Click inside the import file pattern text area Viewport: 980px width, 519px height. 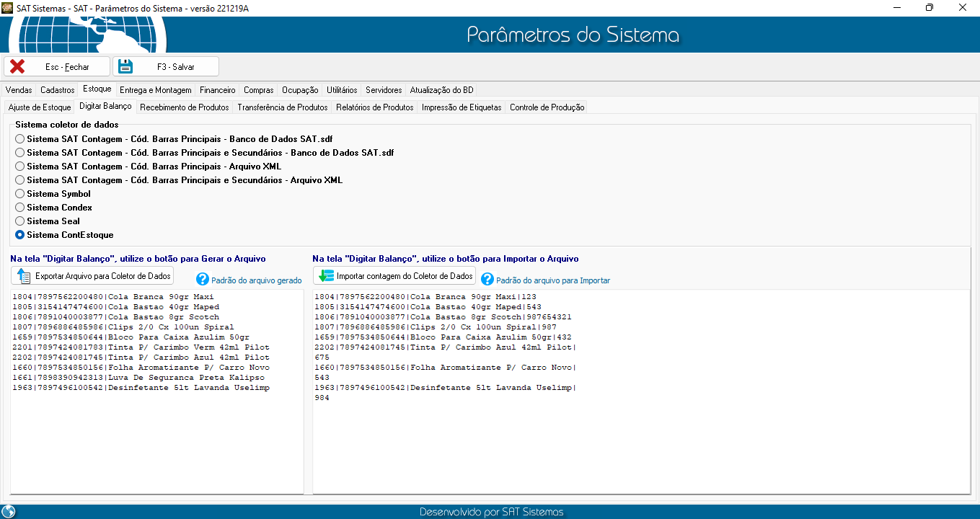click(x=640, y=447)
